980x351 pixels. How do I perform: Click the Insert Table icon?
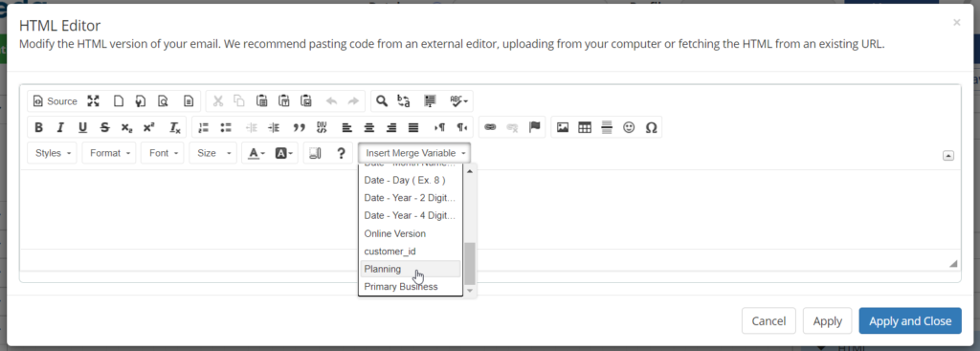(x=585, y=127)
